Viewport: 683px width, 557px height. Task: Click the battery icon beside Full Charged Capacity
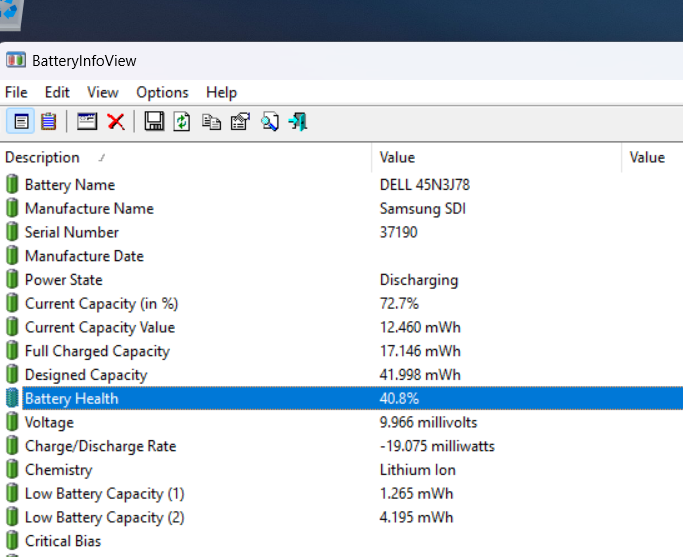click(x=12, y=351)
